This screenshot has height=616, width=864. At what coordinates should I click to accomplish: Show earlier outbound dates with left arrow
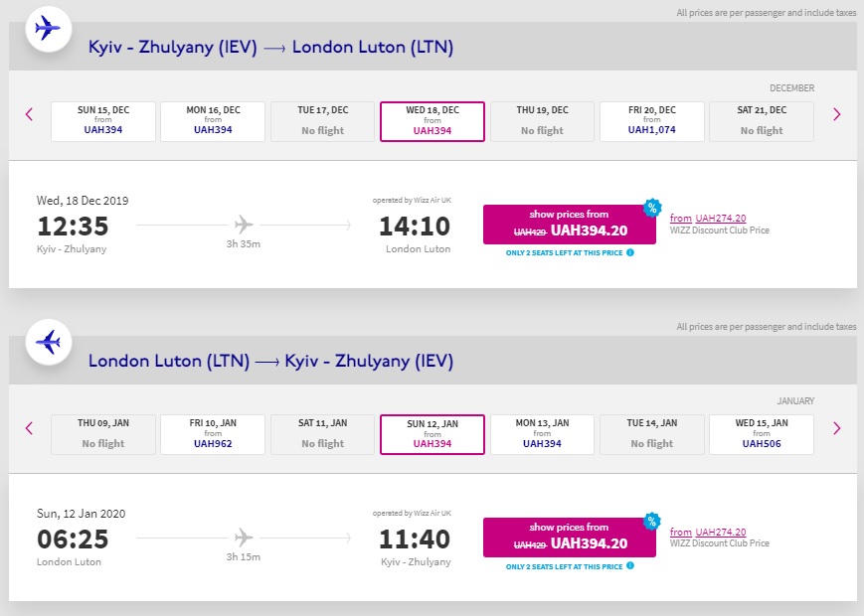click(x=29, y=114)
